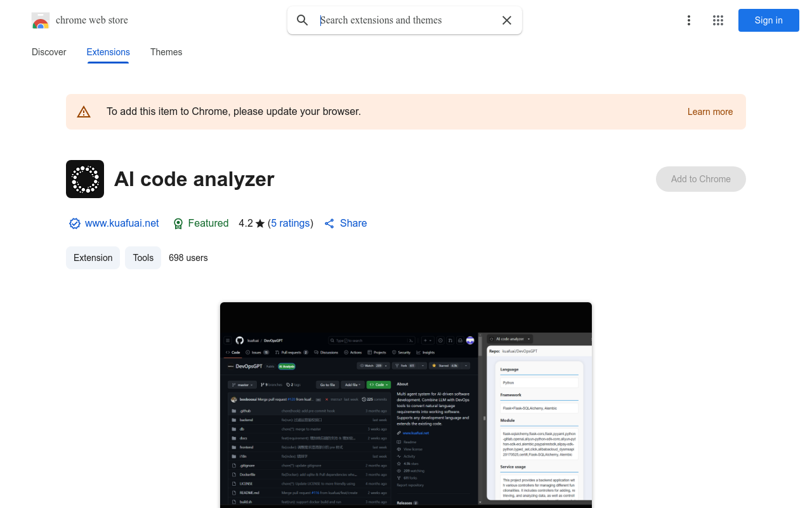Click the verified publisher badge icon

75,224
